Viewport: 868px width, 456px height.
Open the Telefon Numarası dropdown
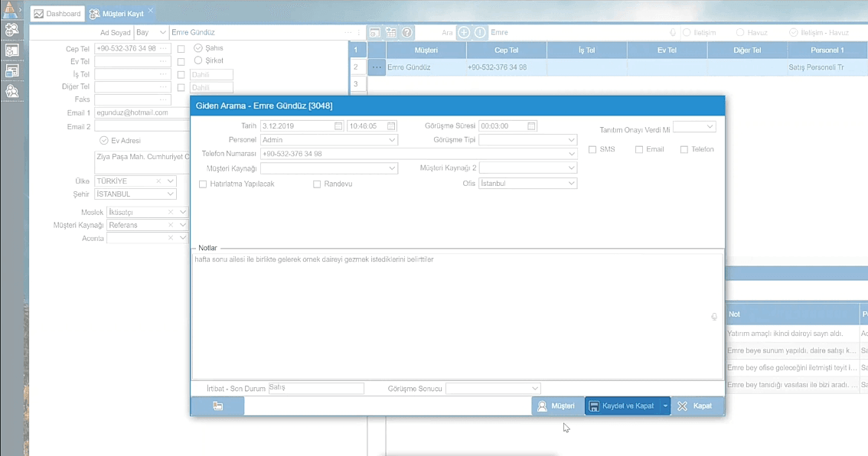(571, 154)
